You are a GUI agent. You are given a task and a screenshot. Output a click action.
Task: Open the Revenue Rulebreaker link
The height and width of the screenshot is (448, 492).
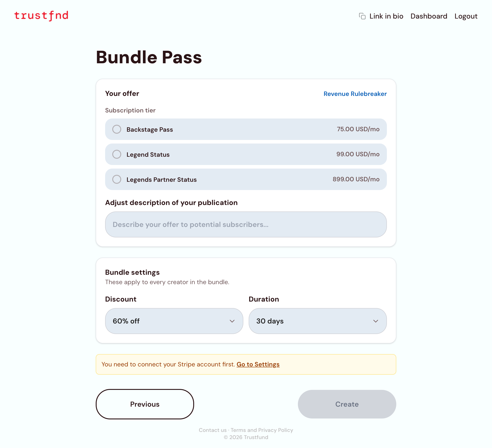tap(355, 94)
